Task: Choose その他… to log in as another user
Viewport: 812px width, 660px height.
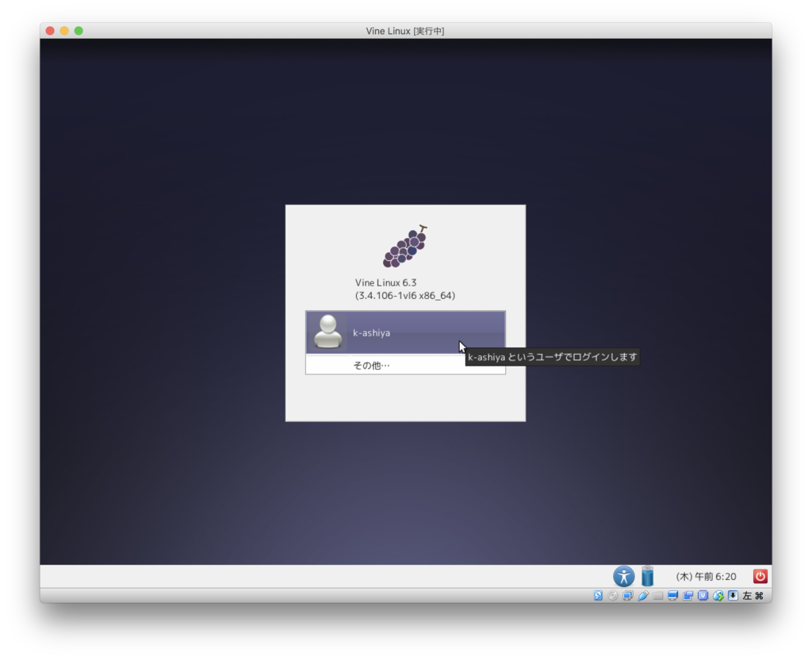Action: pyautogui.click(x=405, y=365)
